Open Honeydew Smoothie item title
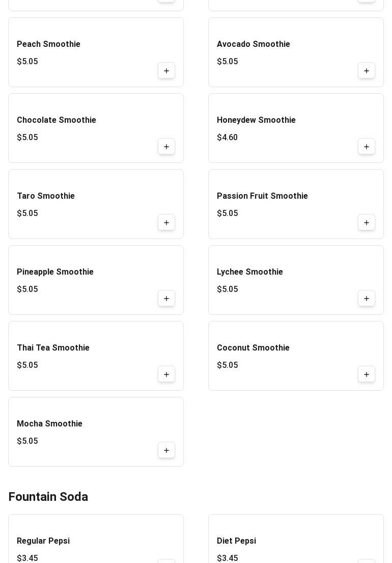392x563 pixels. [x=256, y=120]
